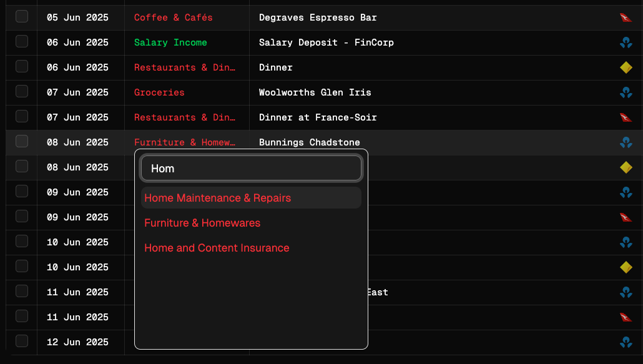Select the Woolworths Glen Iris row checkbox
The image size is (643, 364).
22,92
